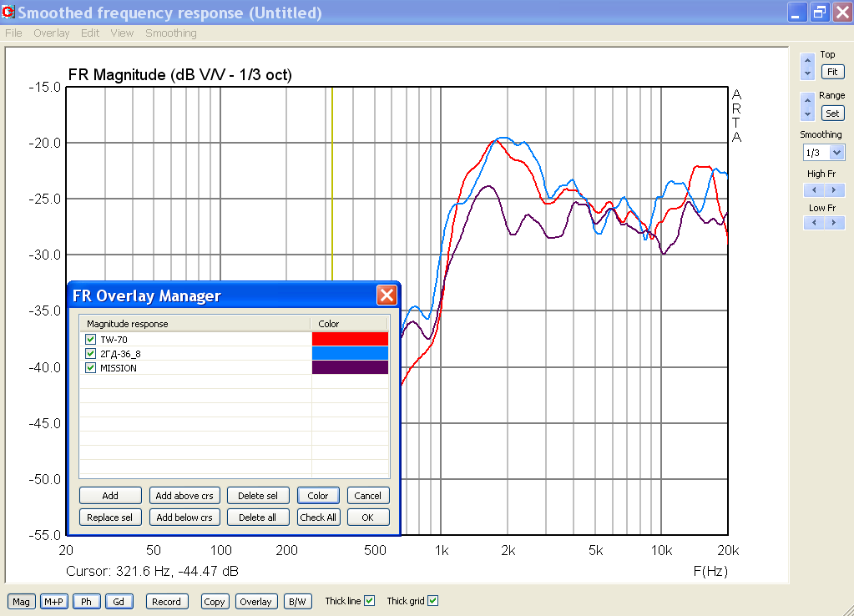Minimize the Smoothed frequency response window
Viewport: 854px width, 616px height.
[797, 12]
